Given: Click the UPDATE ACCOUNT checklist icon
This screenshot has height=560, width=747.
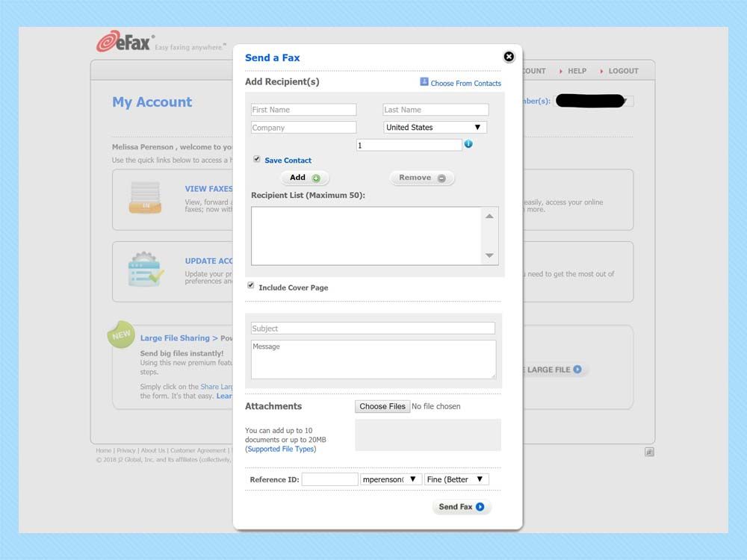Looking at the screenshot, I should [144, 272].
